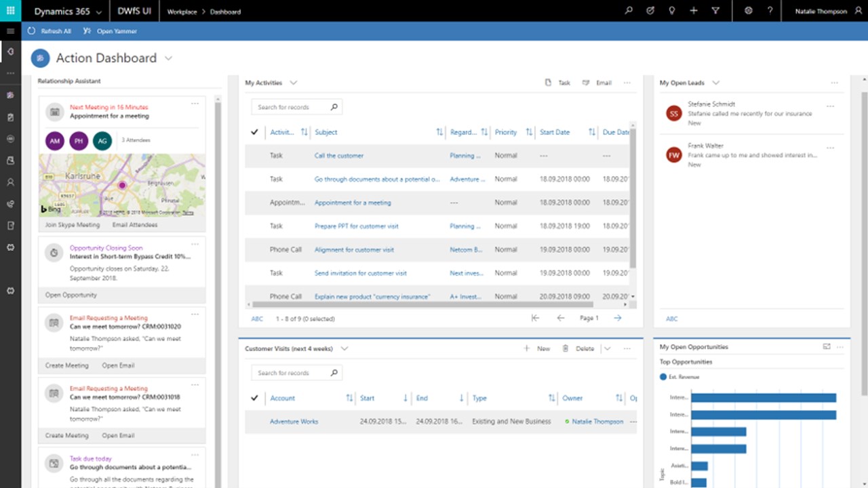The image size is (868, 488).
Task: Open the settings gear icon
Action: (749, 11)
